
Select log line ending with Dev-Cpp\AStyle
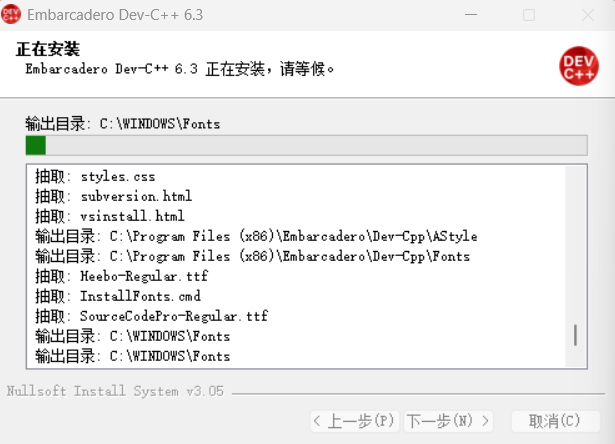tap(256, 236)
